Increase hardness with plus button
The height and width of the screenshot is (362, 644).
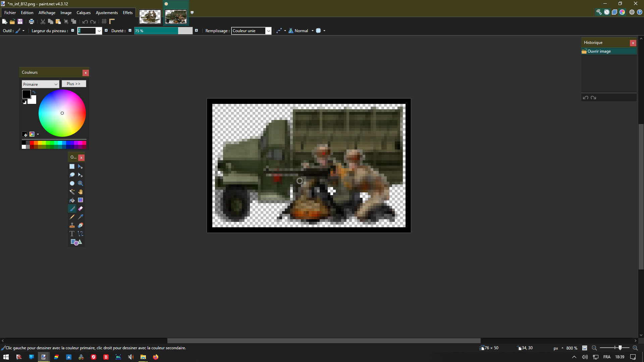[x=196, y=31]
